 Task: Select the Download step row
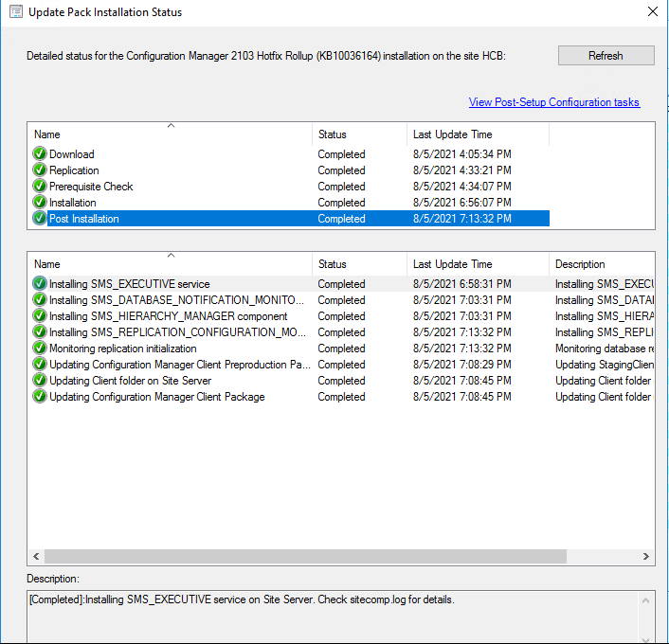(x=290, y=154)
